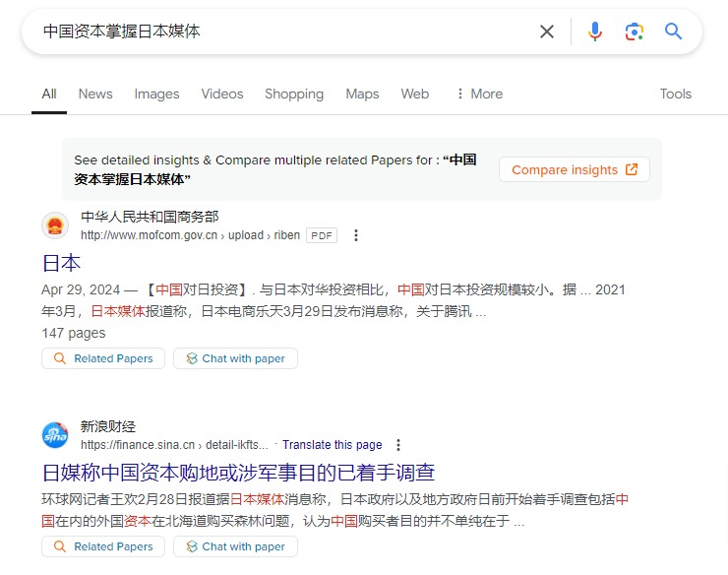
Task: Expand the More search filters menu
Action: (480, 94)
